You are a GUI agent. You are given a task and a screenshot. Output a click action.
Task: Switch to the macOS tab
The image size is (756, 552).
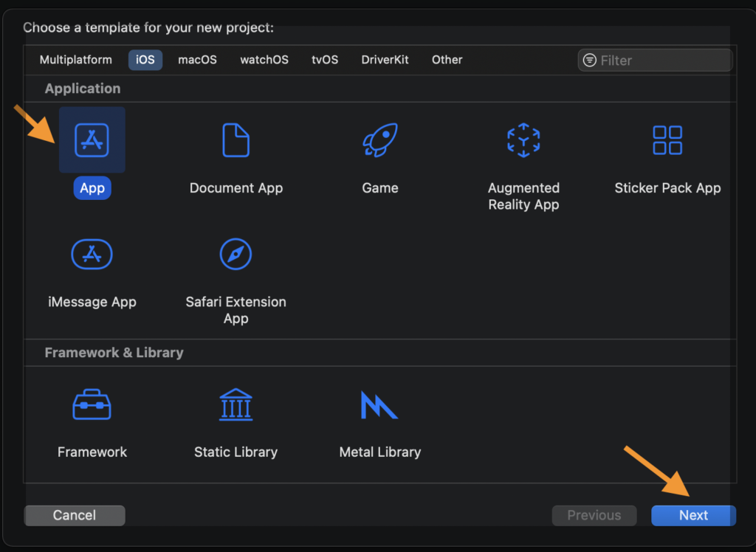tap(197, 60)
